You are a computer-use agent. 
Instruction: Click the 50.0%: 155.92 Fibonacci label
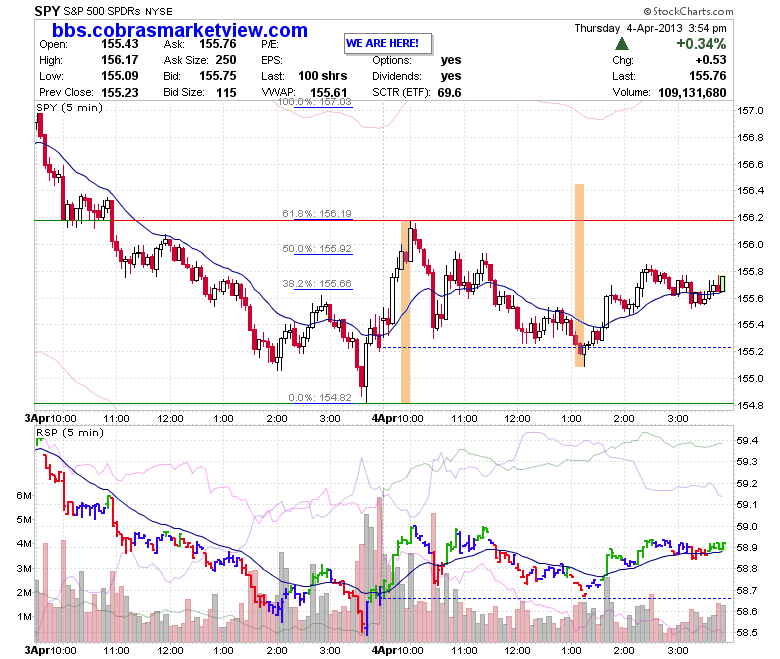317,249
